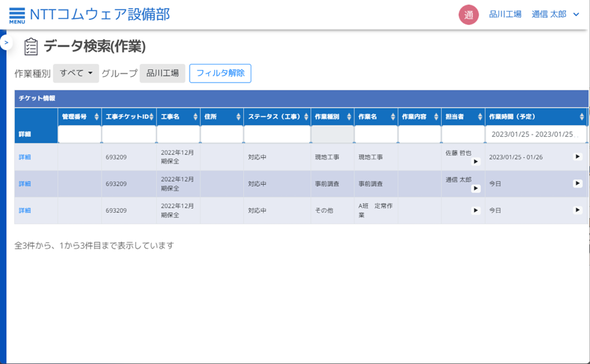Click time arrow in 事前調査 row
Screen dimensions: 590x364
[578, 183]
